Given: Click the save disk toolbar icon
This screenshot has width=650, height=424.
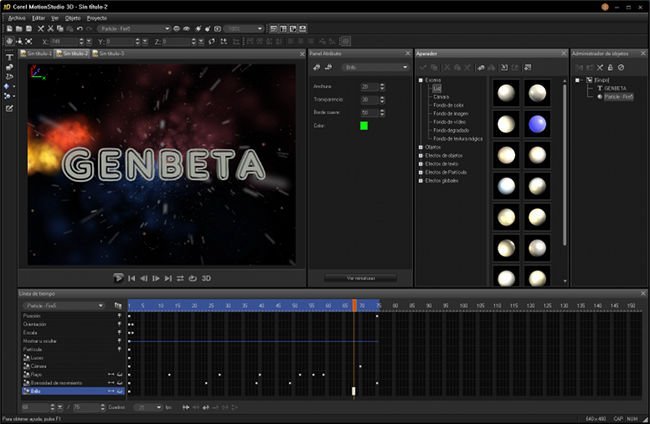Looking at the screenshot, I should coord(29,29).
